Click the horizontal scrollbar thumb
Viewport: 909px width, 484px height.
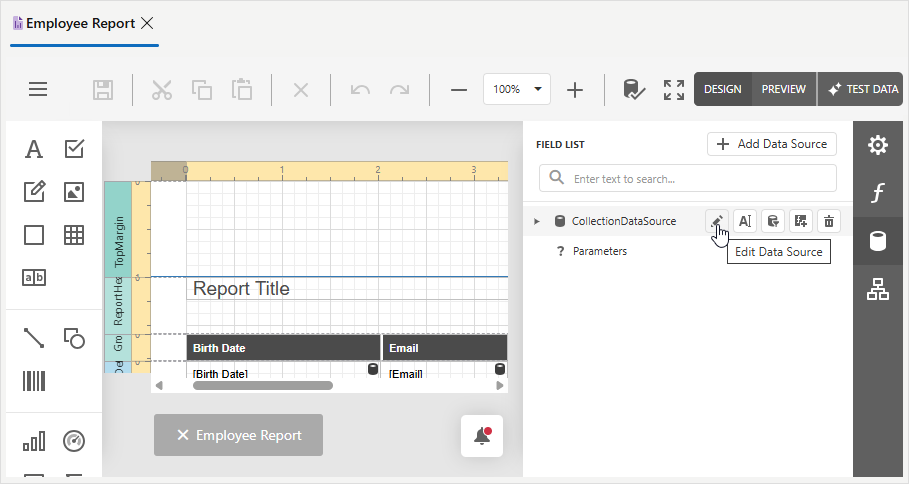(263, 385)
